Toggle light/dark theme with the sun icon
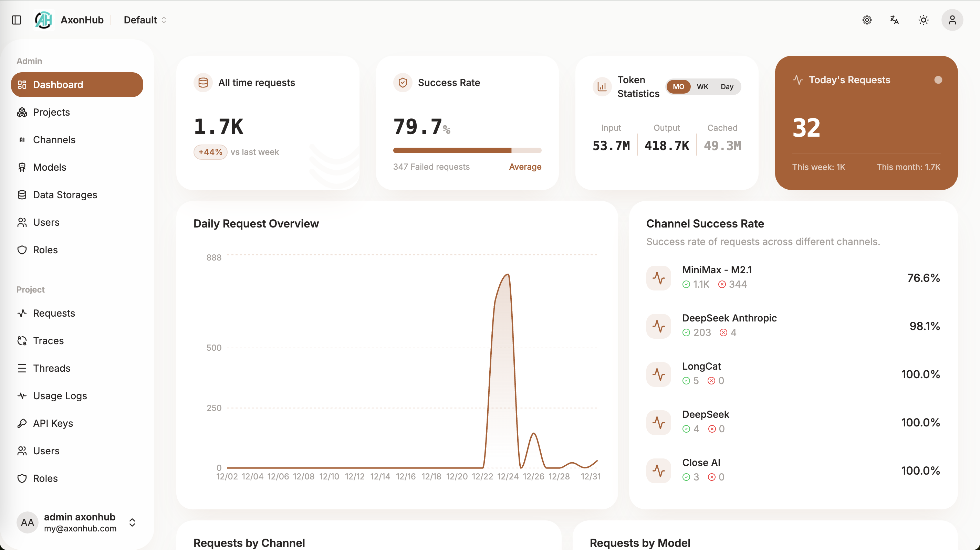Viewport: 980px width, 550px height. point(923,20)
